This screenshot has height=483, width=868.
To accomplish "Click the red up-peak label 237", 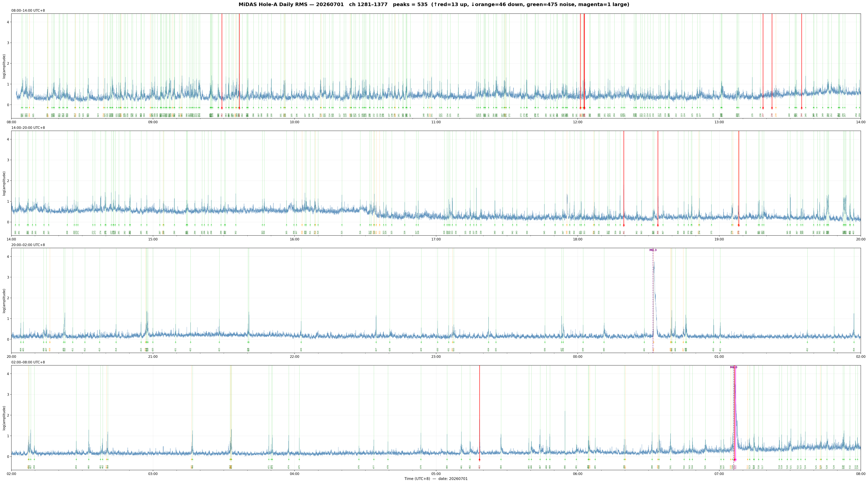I will pyautogui.click(x=763, y=115).
